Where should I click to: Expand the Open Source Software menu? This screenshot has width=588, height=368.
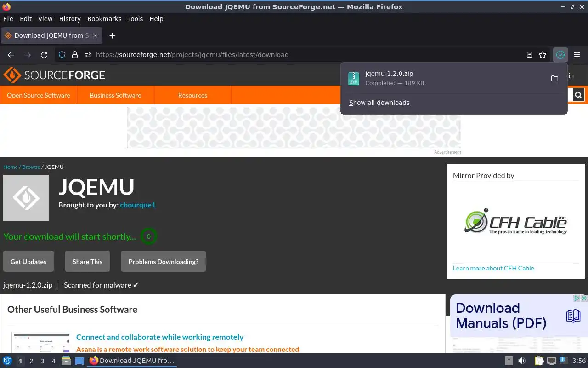39,95
